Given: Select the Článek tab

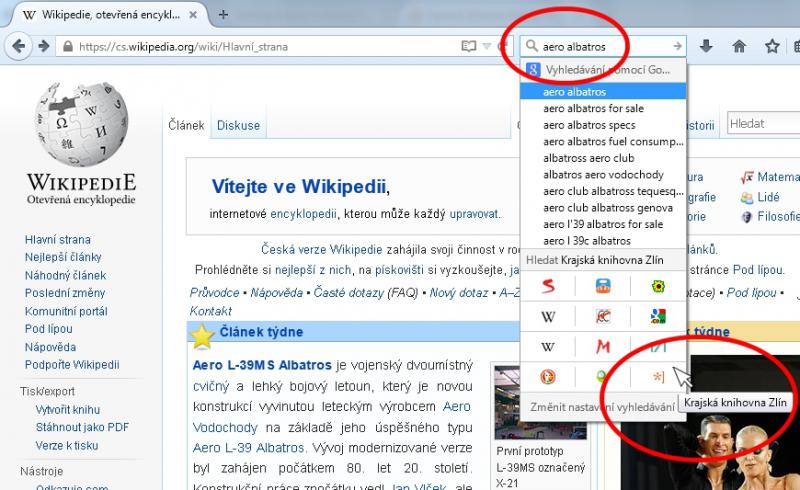Looking at the screenshot, I should click(x=185, y=125).
